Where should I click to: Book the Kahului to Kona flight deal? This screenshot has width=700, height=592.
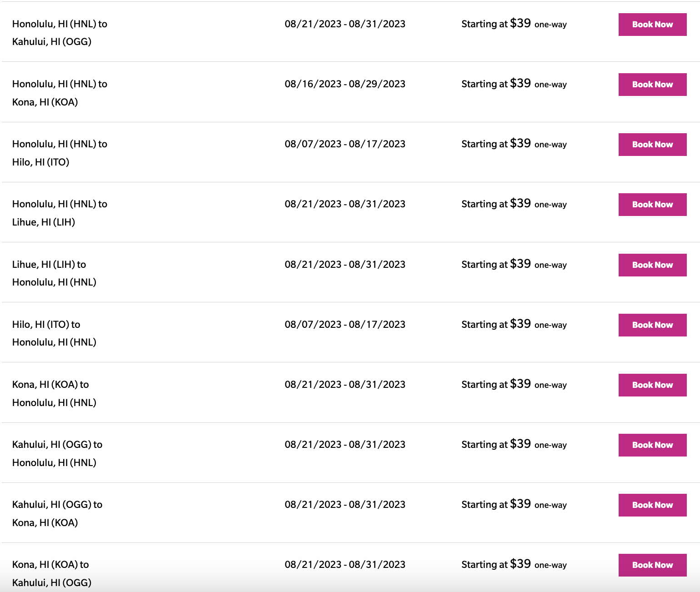[652, 505]
